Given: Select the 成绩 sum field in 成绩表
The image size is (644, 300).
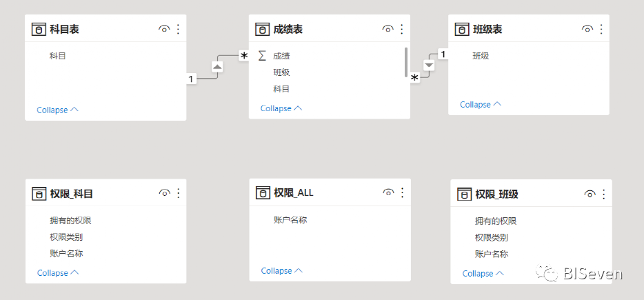Looking at the screenshot, I should point(281,56).
